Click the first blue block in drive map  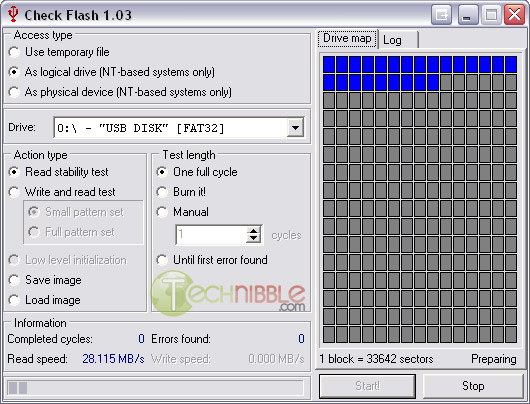coord(329,64)
